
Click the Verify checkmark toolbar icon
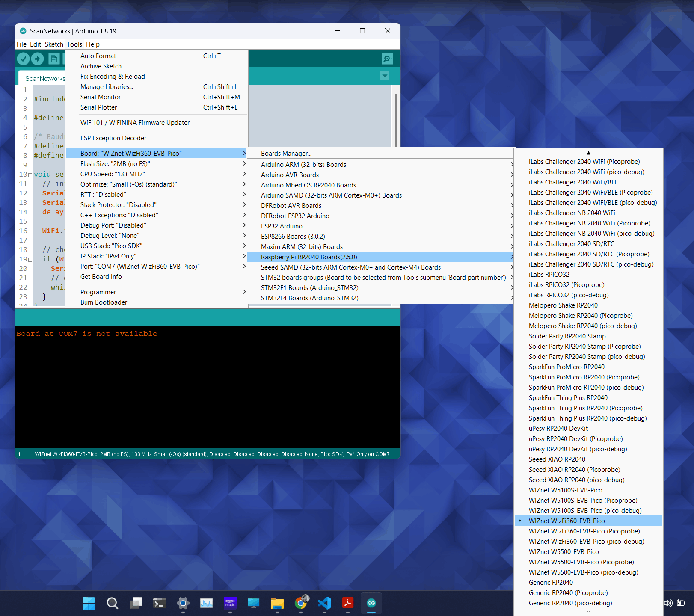point(24,59)
